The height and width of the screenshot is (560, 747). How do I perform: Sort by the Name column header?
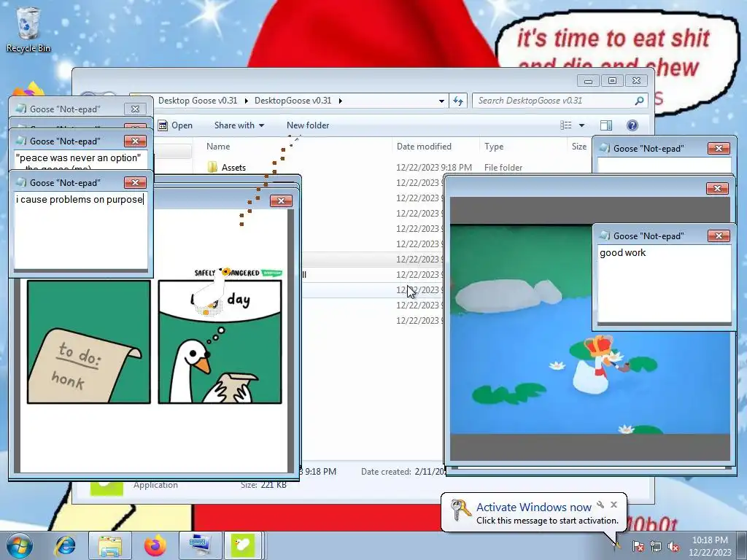click(218, 146)
